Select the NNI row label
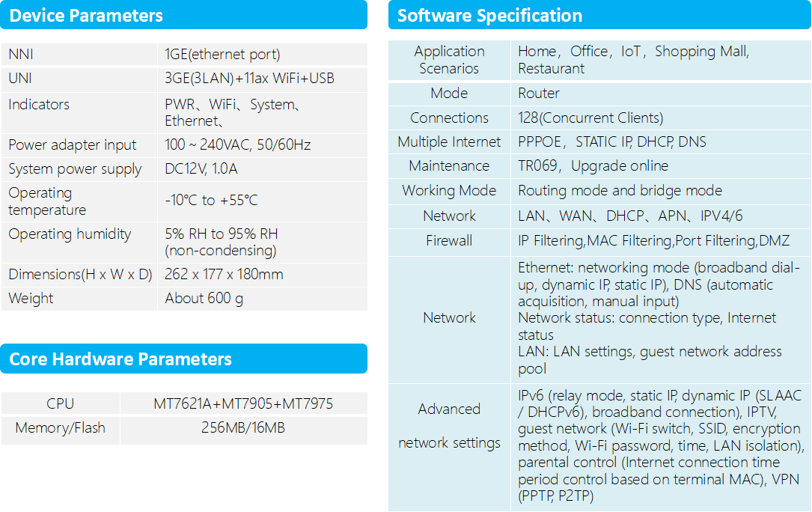 [21, 55]
